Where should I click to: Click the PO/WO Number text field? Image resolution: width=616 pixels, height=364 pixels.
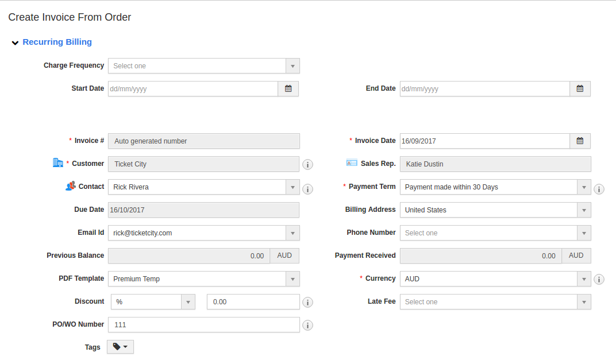(204, 325)
